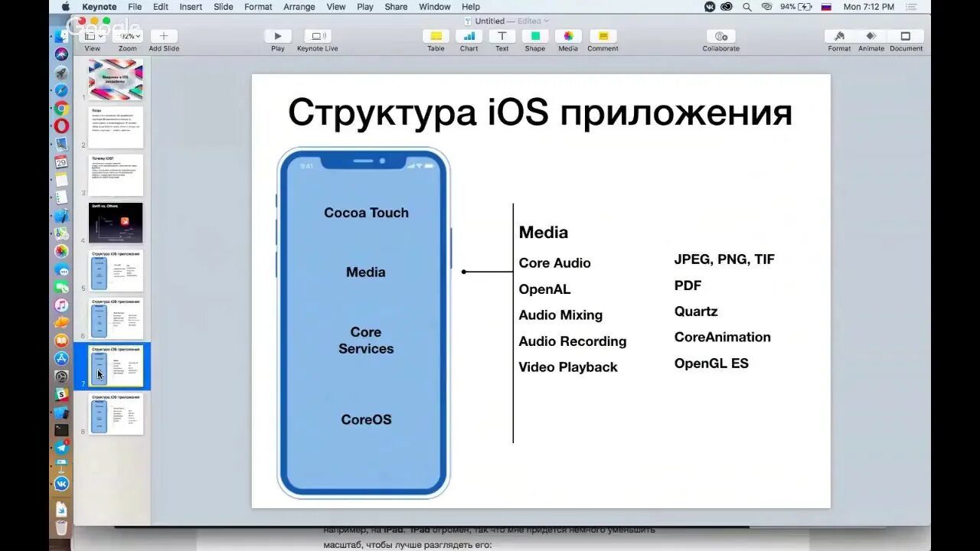Add a Text box via toolbar
The height and width of the screenshot is (551, 980).
click(501, 36)
